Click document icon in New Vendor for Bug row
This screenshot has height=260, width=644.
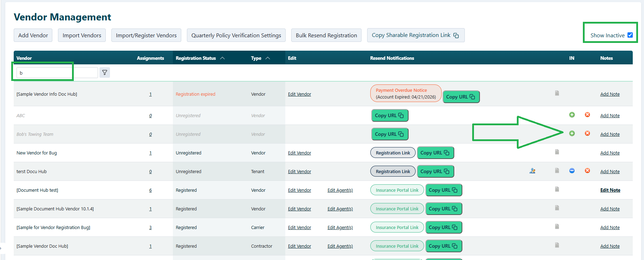coord(557,152)
